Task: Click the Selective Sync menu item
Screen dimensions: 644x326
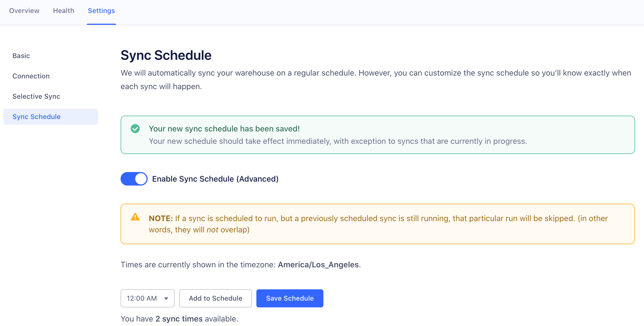Action: [x=36, y=96]
